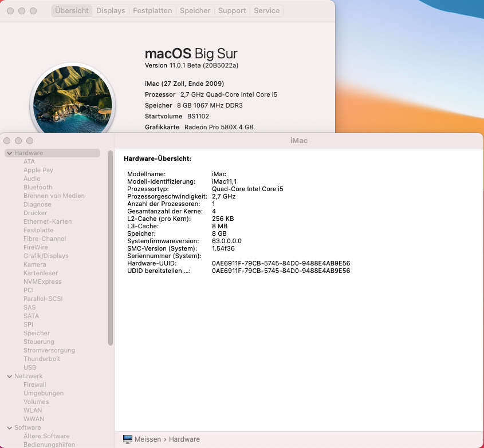This screenshot has height=448, width=484.
Task: Click the iMac11,1 model identifier value
Action: 224,181
